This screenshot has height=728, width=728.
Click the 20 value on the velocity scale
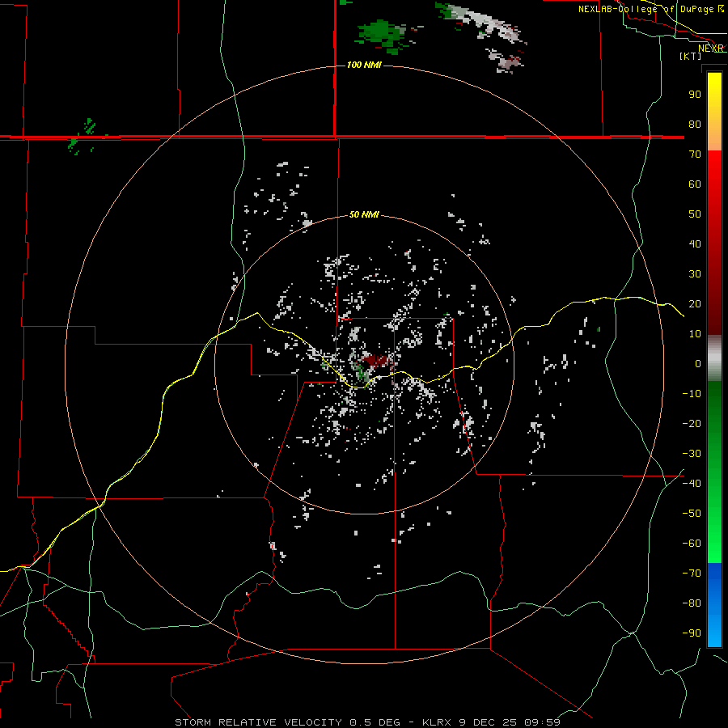coord(695,303)
